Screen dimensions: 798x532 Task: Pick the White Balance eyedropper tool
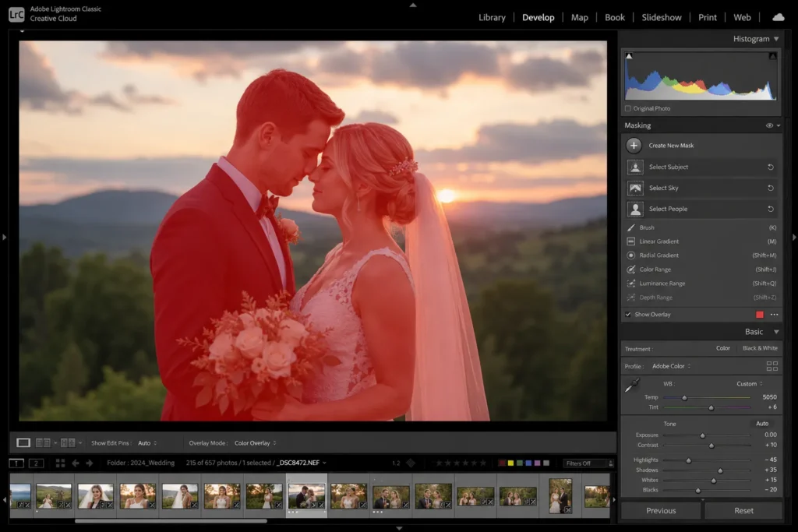pyautogui.click(x=632, y=386)
